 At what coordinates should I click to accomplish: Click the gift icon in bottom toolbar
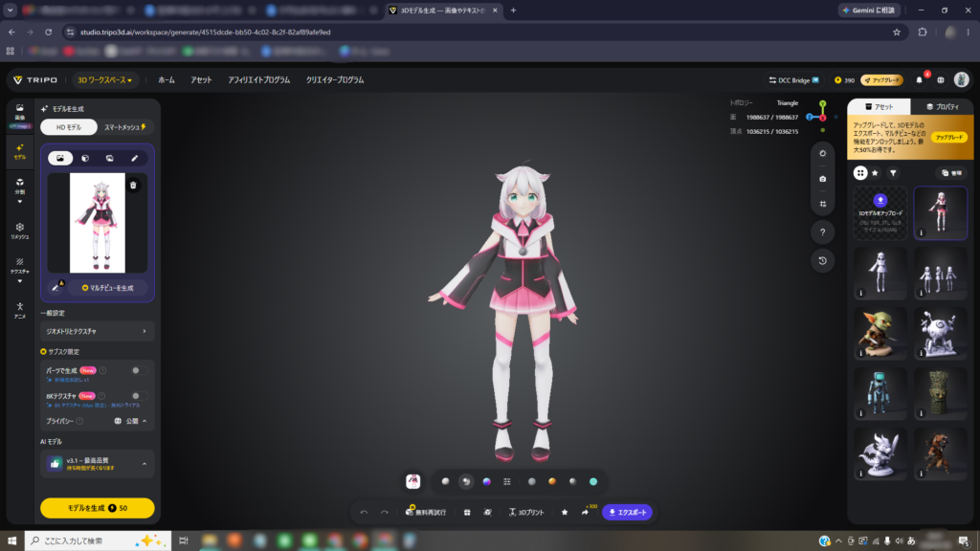click(x=467, y=513)
